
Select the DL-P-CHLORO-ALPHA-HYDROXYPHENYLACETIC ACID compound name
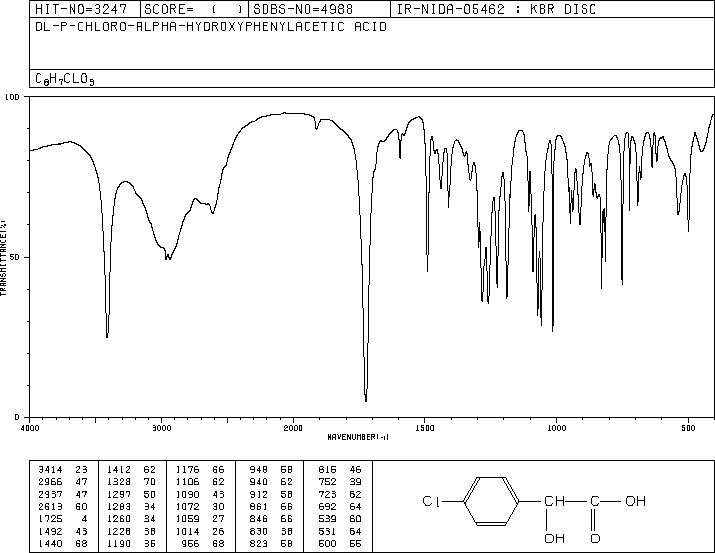tap(211, 27)
